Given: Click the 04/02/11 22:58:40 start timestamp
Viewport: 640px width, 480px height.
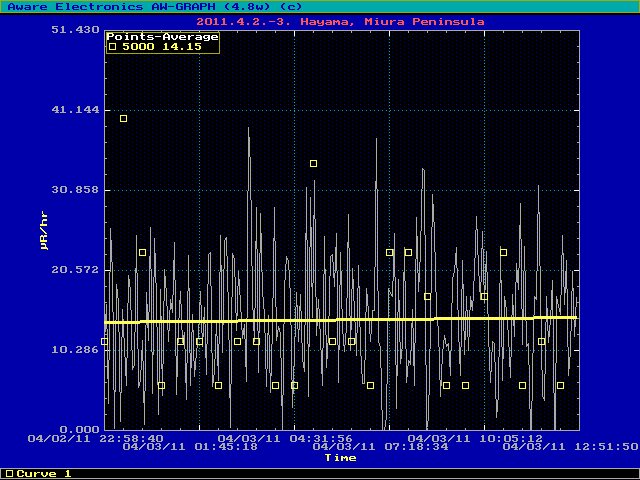Looking at the screenshot, I should [x=95, y=438].
